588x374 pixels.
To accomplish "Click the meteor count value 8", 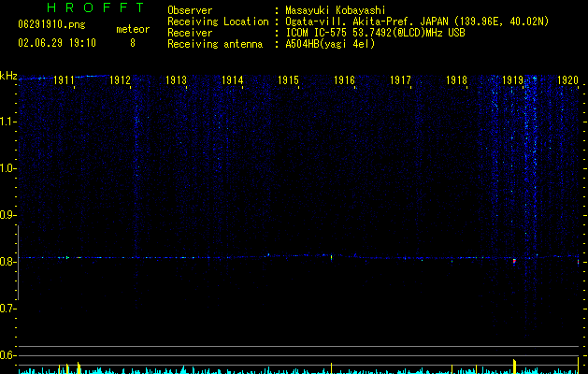I will (x=133, y=43).
